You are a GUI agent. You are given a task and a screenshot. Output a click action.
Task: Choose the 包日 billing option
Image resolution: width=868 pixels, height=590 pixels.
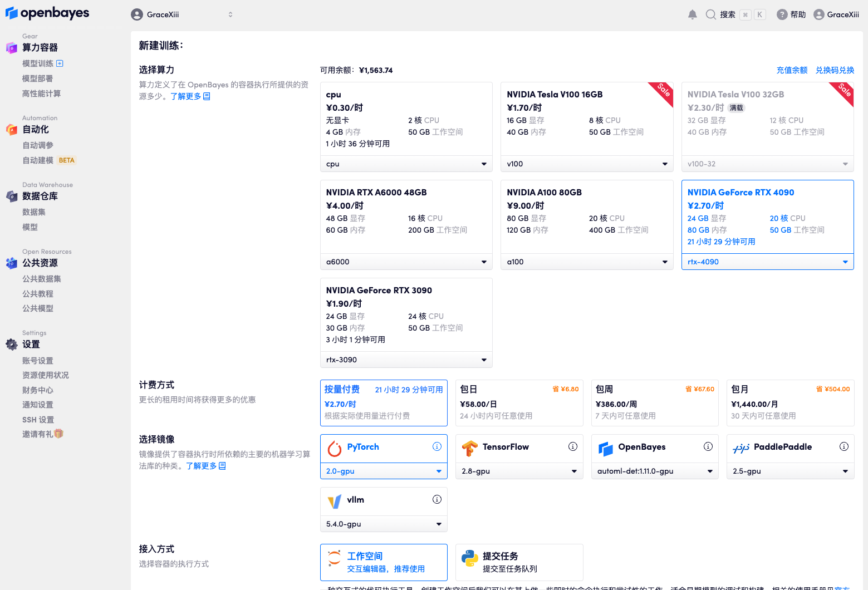tap(519, 402)
